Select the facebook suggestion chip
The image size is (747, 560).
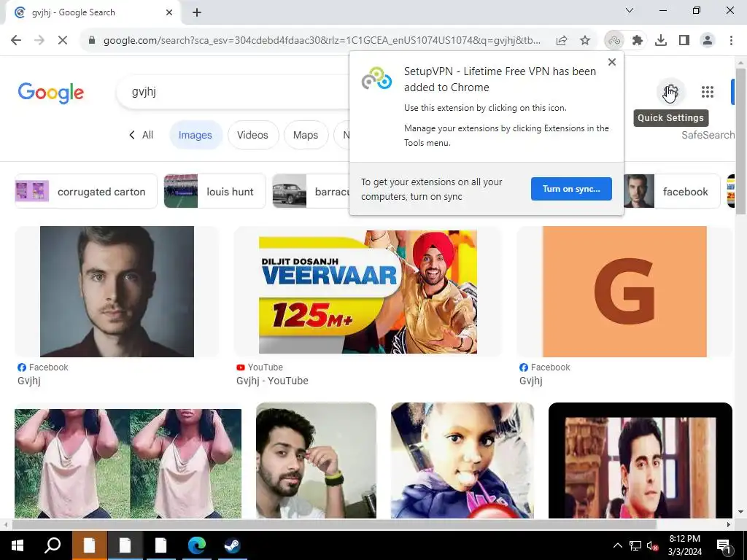pyautogui.click(x=672, y=192)
